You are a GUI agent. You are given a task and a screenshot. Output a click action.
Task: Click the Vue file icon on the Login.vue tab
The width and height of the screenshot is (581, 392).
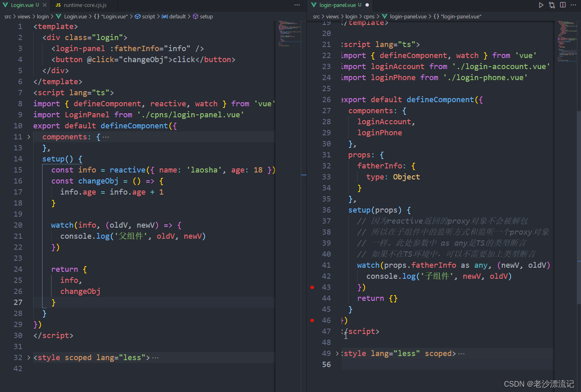pos(5,5)
